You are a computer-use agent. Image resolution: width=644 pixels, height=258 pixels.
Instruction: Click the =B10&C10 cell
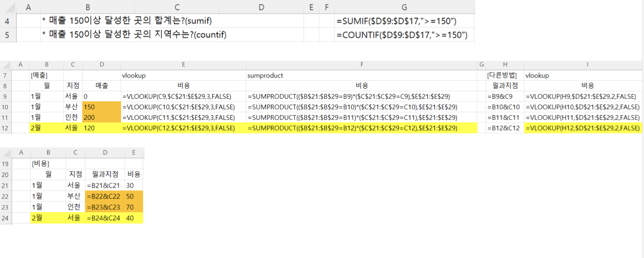505,107
